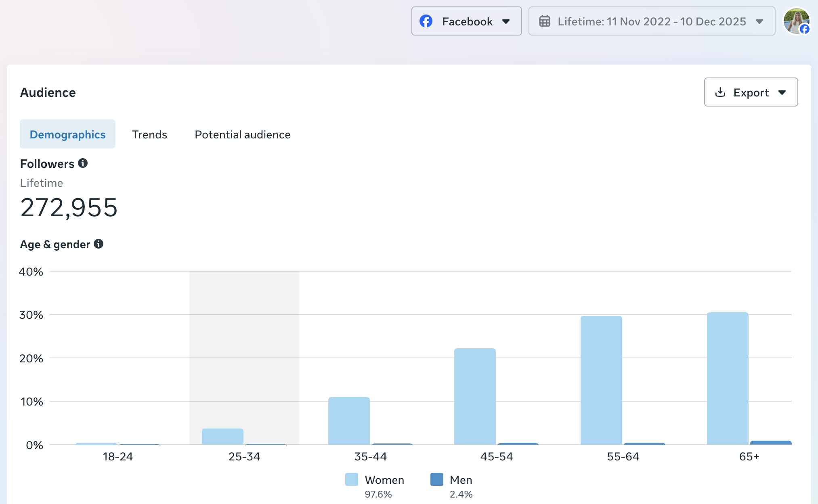This screenshot has height=504, width=818.
Task: Click the 35-44 women bar
Action: pos(348,421)
